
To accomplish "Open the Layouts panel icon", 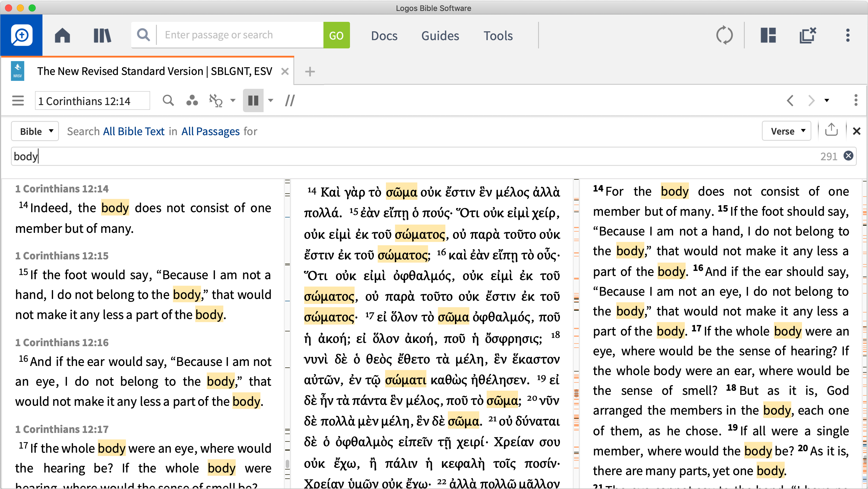I will [768, 35].
